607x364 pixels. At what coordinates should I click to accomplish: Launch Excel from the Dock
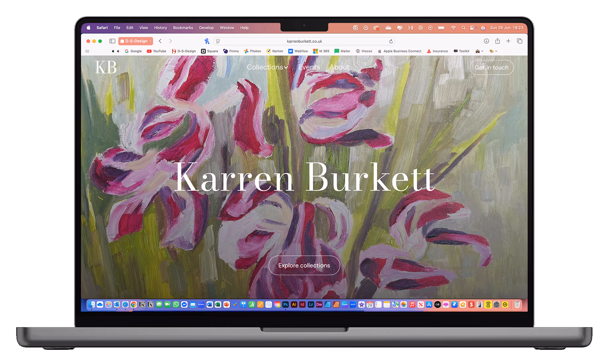pyautogui.click(x=218, y=304)
